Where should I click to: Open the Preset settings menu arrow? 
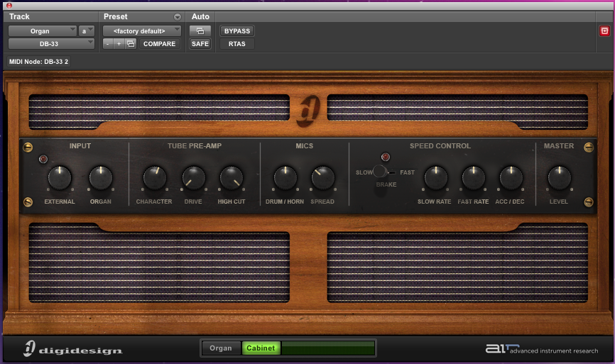(x=178, y=17)
